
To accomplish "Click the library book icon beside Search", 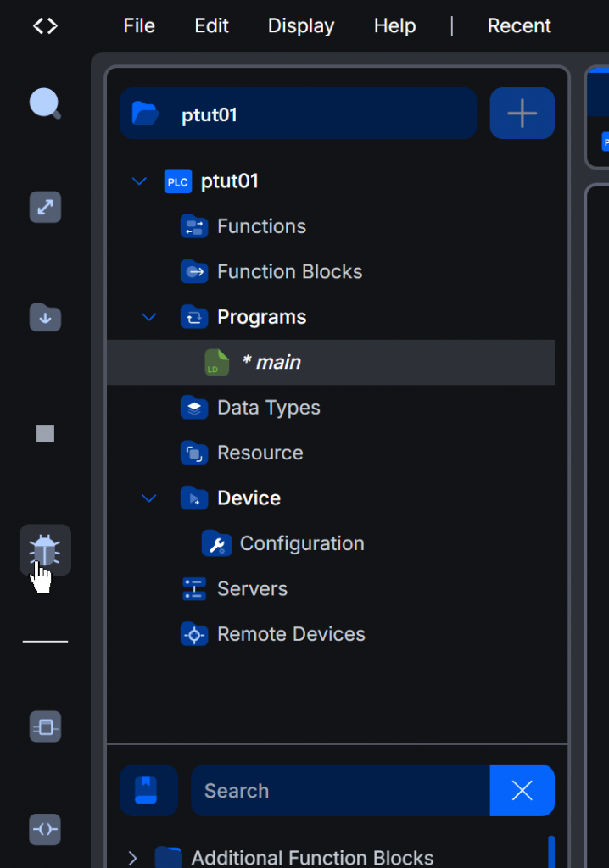I will 148,790.
